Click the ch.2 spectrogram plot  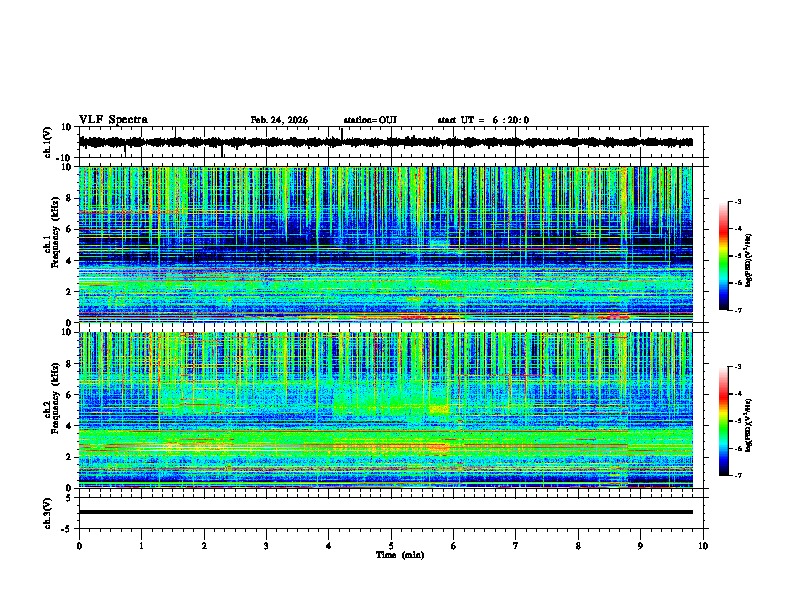pyautogui.click(x=385, y=410)
